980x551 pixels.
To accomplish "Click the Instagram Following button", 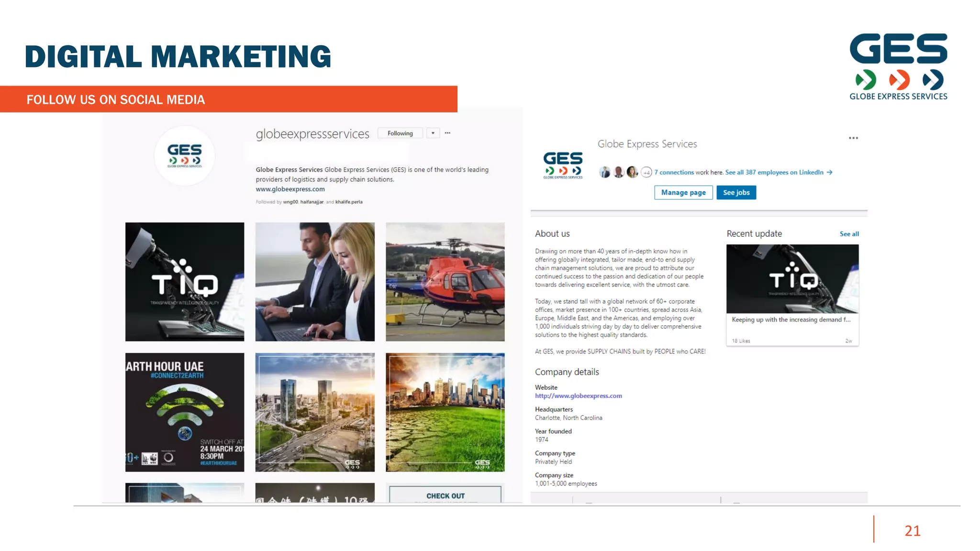I will [x=400, y=133].
